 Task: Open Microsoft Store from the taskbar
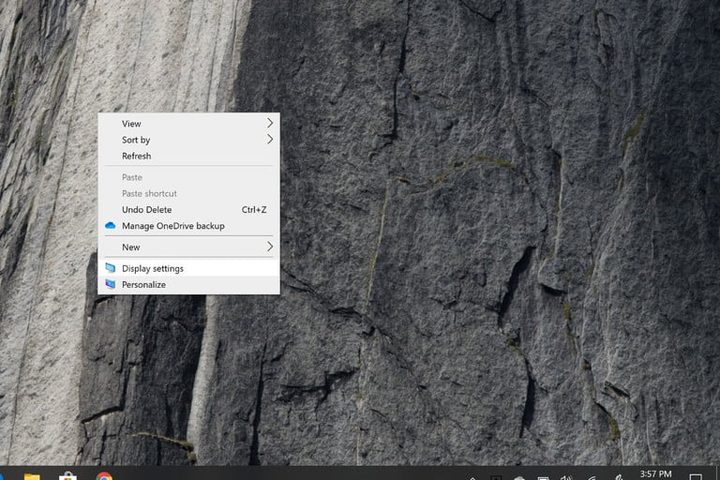pos(68,476)
